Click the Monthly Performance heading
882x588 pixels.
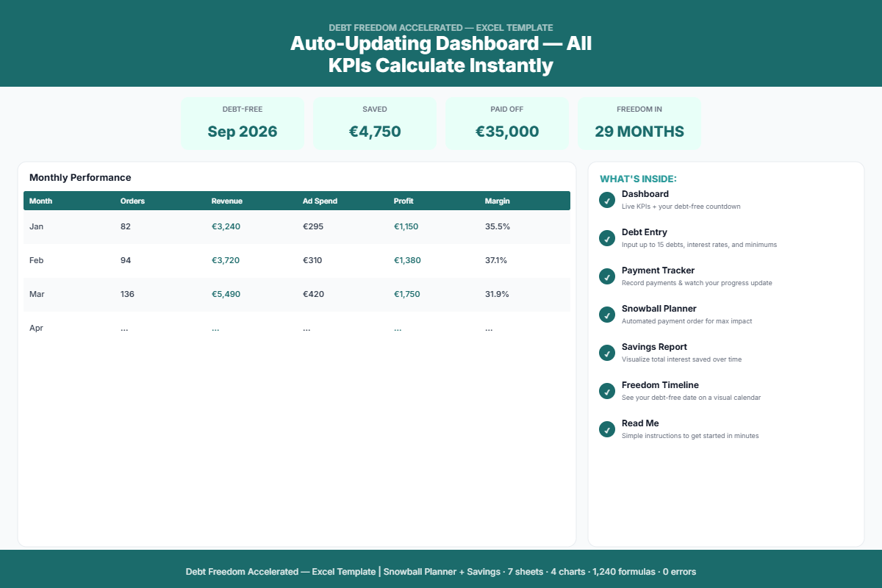(x=80, y=177)
